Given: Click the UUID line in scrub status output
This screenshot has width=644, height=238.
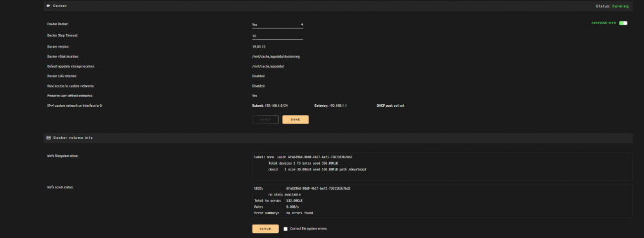Looking at the screenshot, I should click(x=302, y=188).
